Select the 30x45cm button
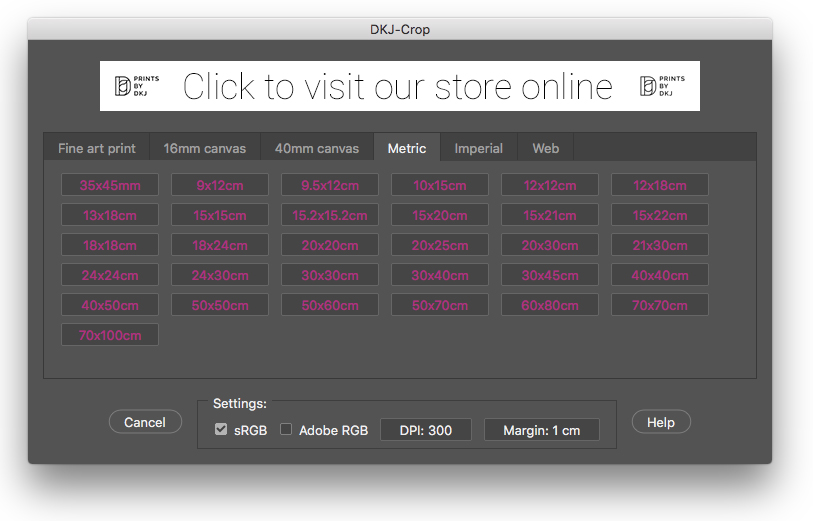The width and height of the screenshot is (813, 521). click(x=550, y=275)
